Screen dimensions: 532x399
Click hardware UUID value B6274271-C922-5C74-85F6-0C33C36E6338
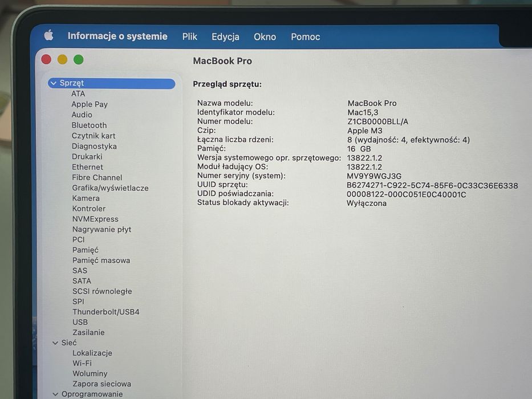pyautogui.click(x=432, y=186)
